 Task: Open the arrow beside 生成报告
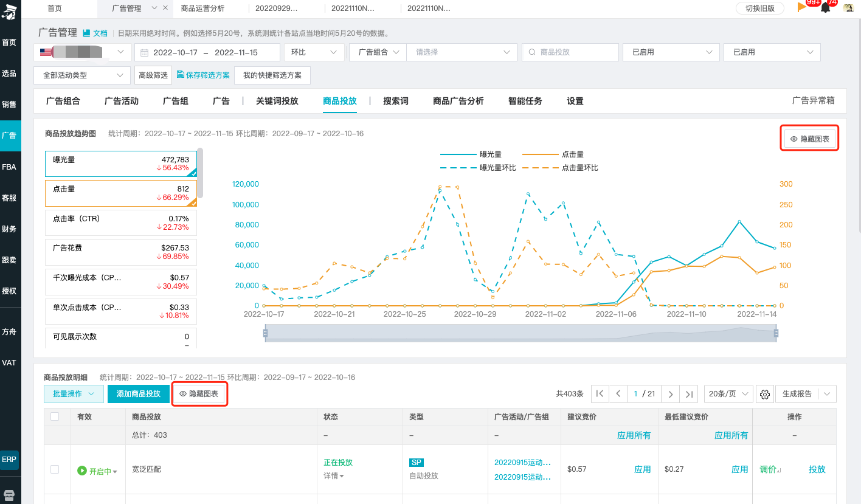click(x=827, y=394)
